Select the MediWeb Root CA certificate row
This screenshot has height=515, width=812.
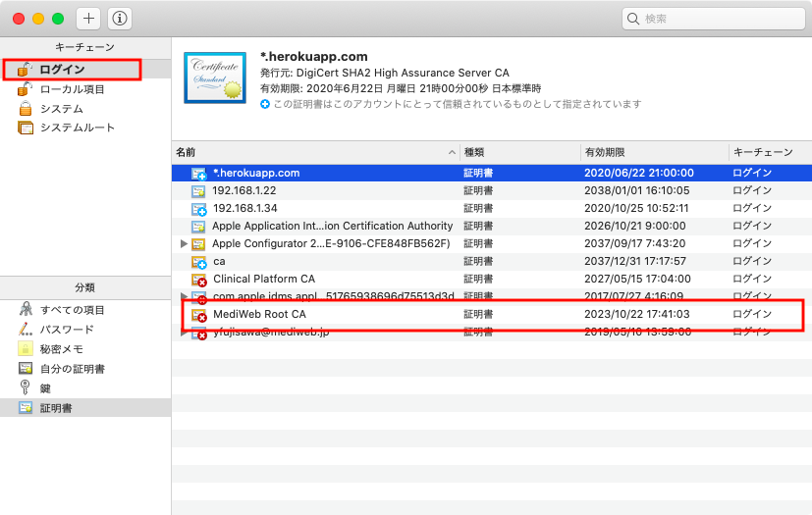[492, 314]
